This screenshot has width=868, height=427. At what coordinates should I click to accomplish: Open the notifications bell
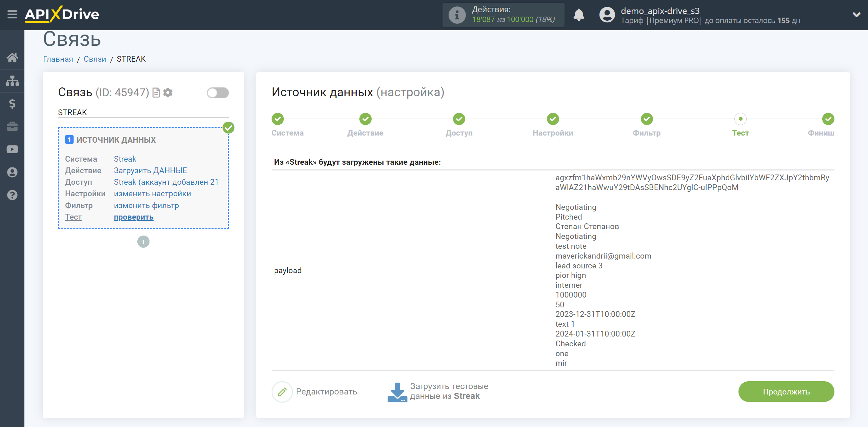579,15
